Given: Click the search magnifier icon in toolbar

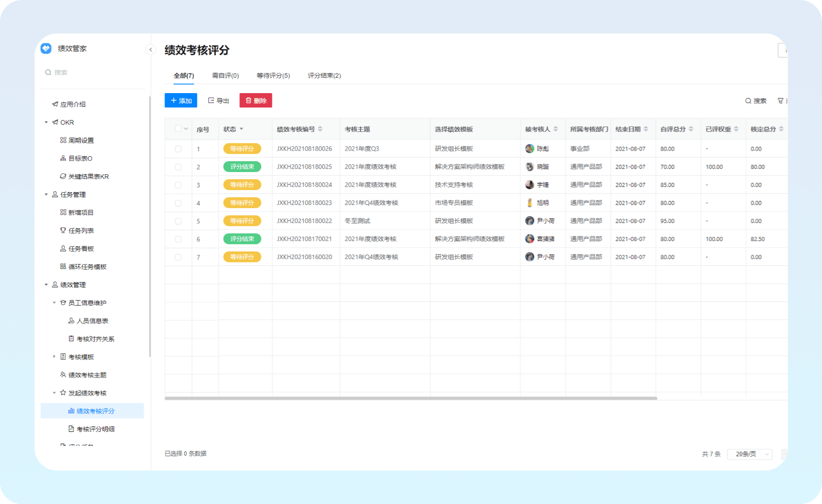Looking at the screenshot, I should click(748, 101).
